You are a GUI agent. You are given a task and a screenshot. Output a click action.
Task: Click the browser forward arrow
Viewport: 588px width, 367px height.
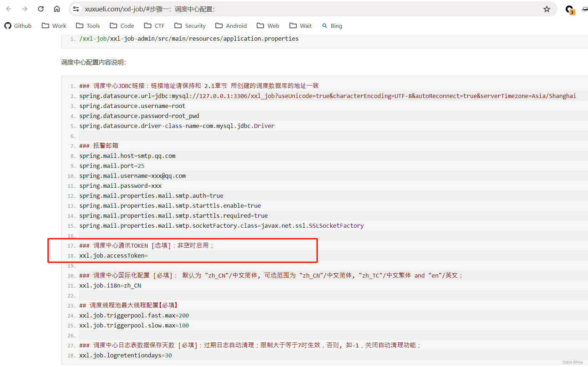[25, 9]
